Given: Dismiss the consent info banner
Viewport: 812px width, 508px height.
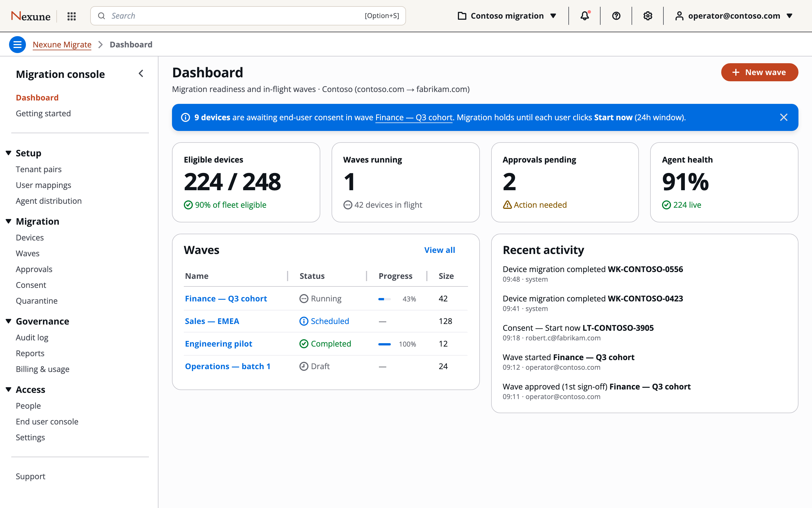Looking at the screenshot, I should tap(784, 117).
